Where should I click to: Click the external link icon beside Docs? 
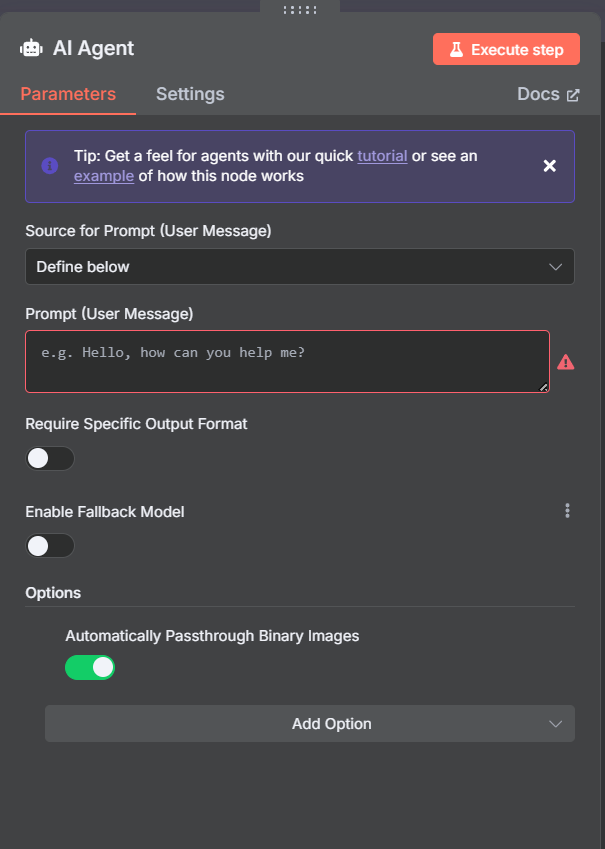[573, 95]
